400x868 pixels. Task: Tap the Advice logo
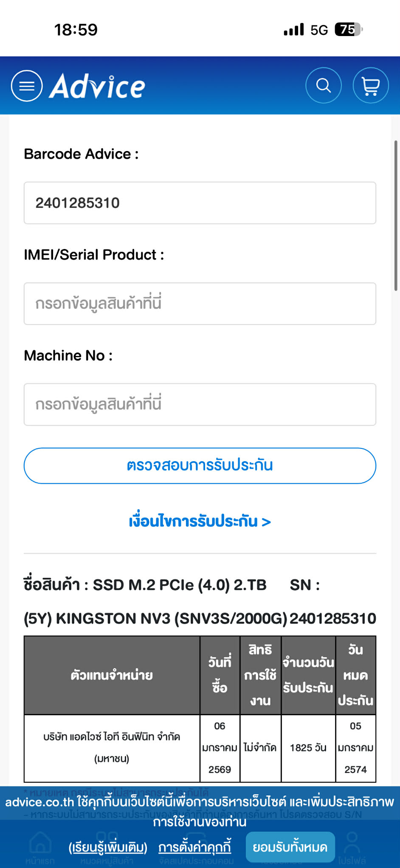click(x=98, y=86)
